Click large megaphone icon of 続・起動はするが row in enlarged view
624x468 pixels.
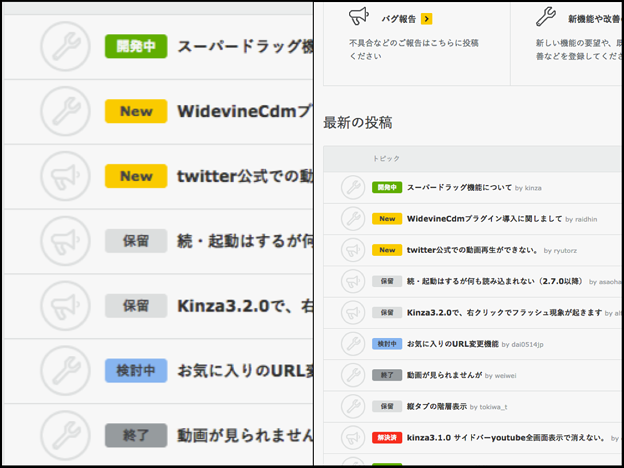pyautogui.click(x=66, y=241)
